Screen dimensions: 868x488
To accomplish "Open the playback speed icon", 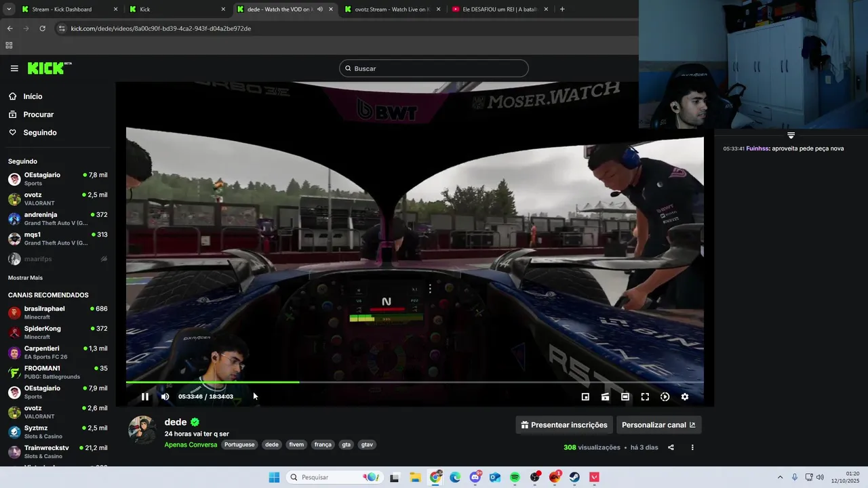I will pyautogui.click(x=665, y=396).
